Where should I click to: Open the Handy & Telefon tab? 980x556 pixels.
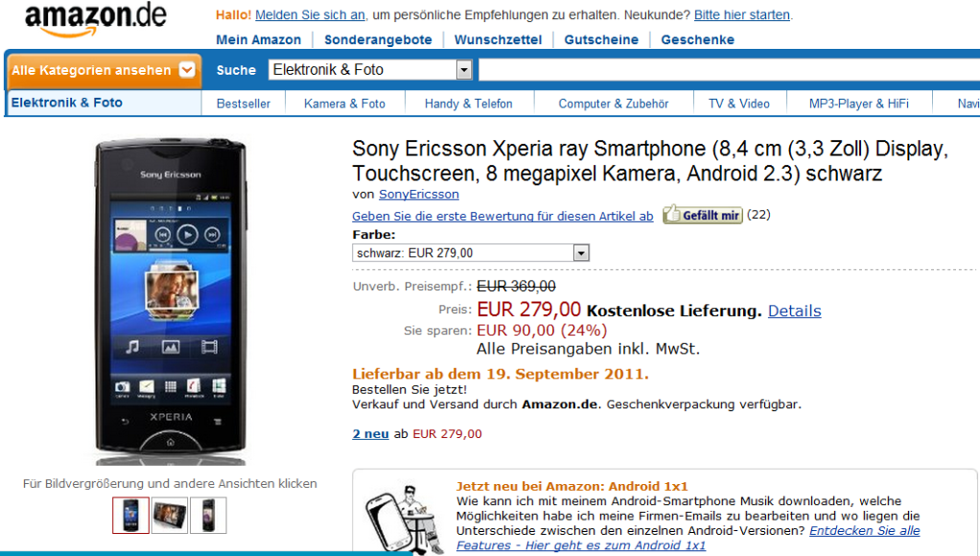(468, 104)
